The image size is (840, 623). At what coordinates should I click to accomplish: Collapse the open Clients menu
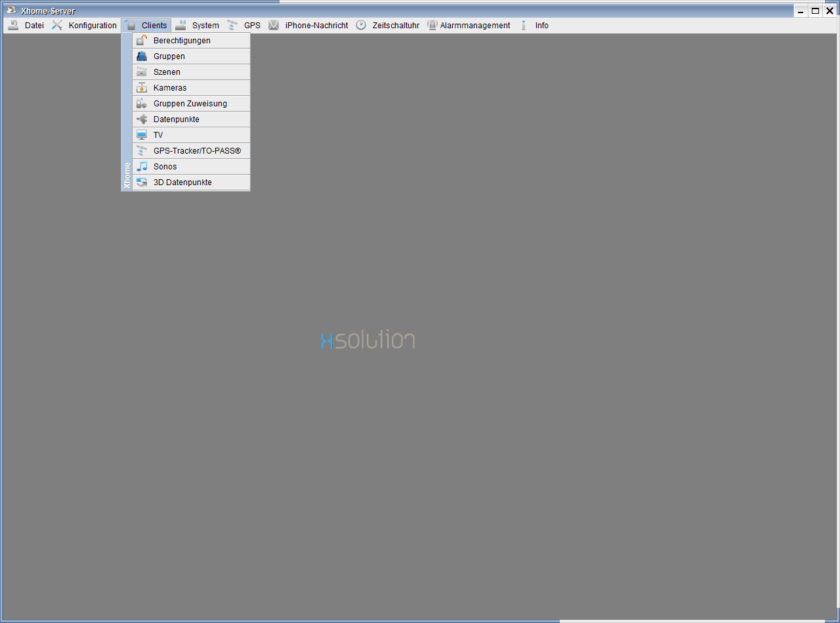pyautogui.click(x=154, y=26)
